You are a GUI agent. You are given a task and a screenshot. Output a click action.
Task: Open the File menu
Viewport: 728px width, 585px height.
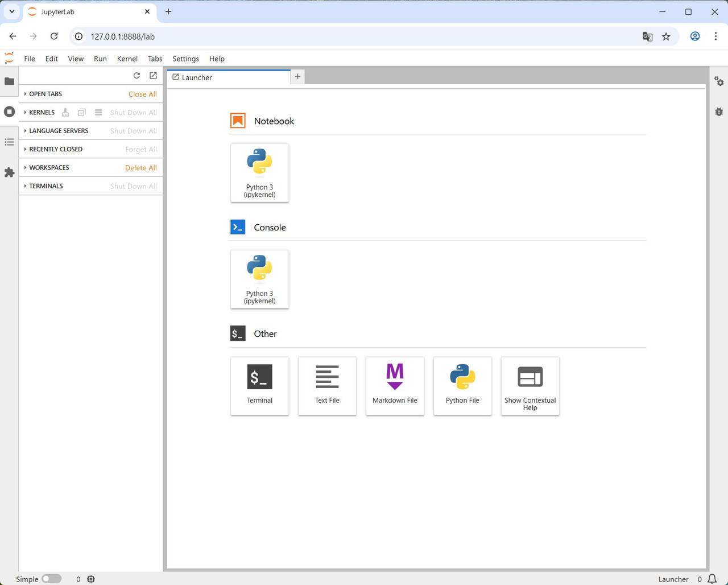30,59
